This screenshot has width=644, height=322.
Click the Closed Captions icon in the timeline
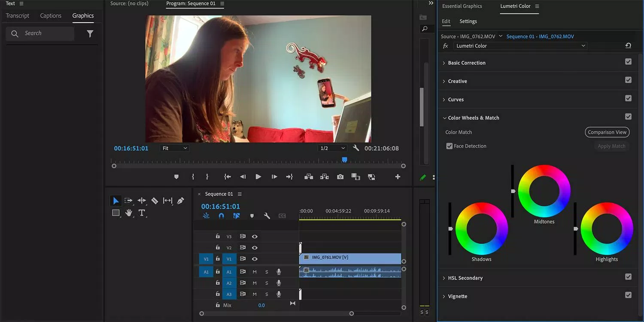(282, 216)
